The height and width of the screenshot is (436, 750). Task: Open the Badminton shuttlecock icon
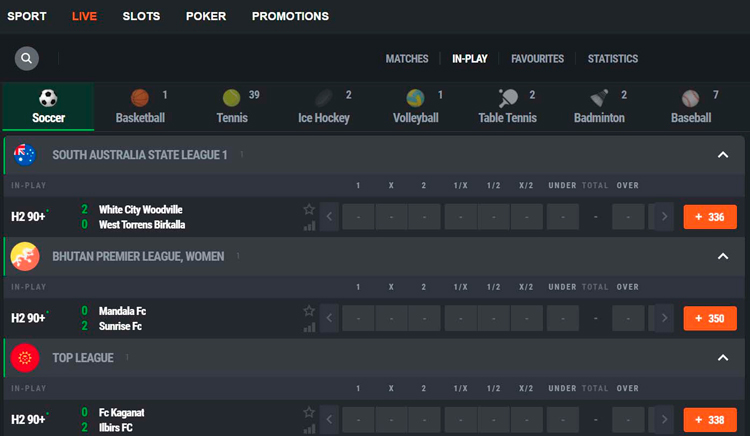(x=600, y=99)
